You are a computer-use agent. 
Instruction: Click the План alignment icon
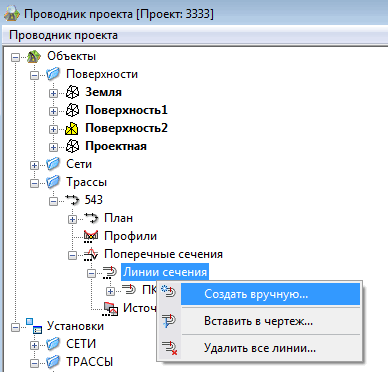[91, 218]
